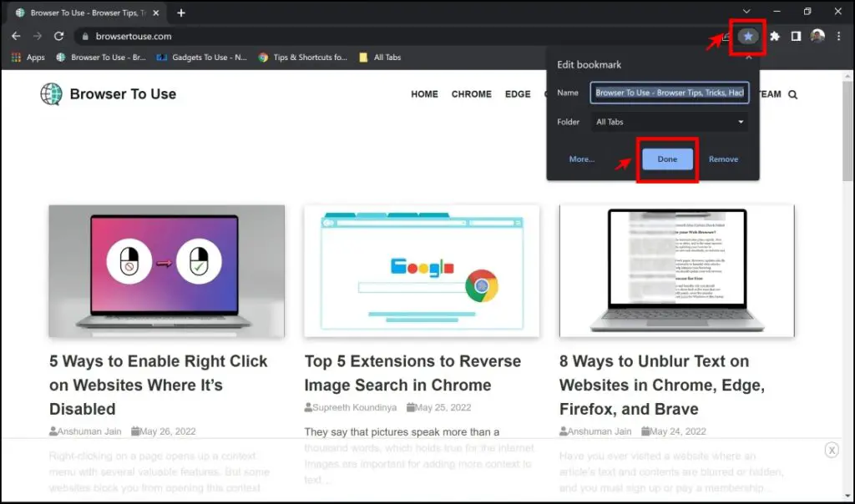Open the Apps bookmarks bar shortcut
Viewport: 855px width, 504px height.
[x=28, y=58]
